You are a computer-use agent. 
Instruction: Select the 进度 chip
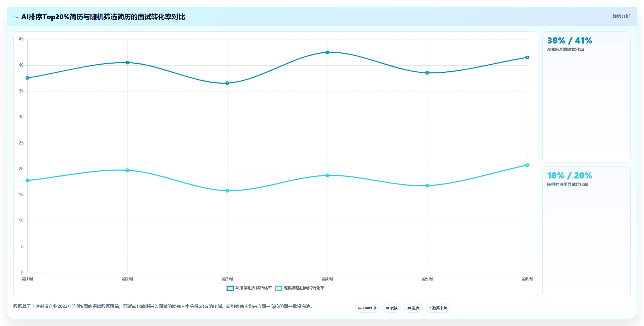413,308
